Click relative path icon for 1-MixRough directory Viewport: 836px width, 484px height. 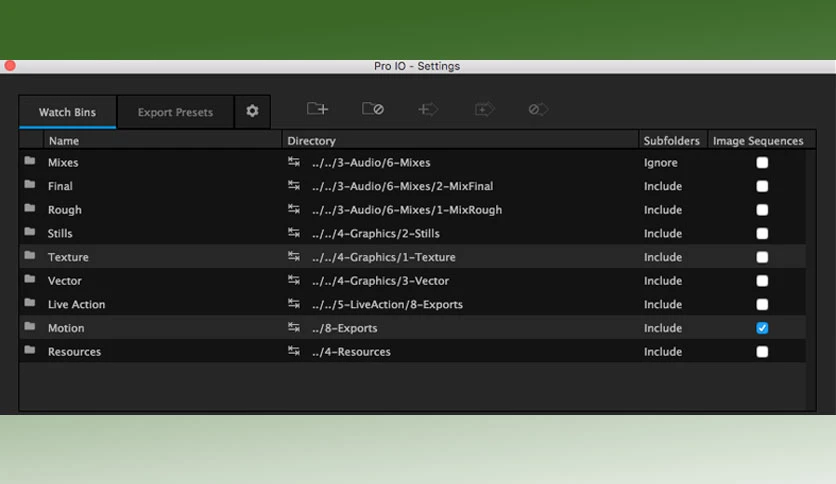(x=294, y=209)
